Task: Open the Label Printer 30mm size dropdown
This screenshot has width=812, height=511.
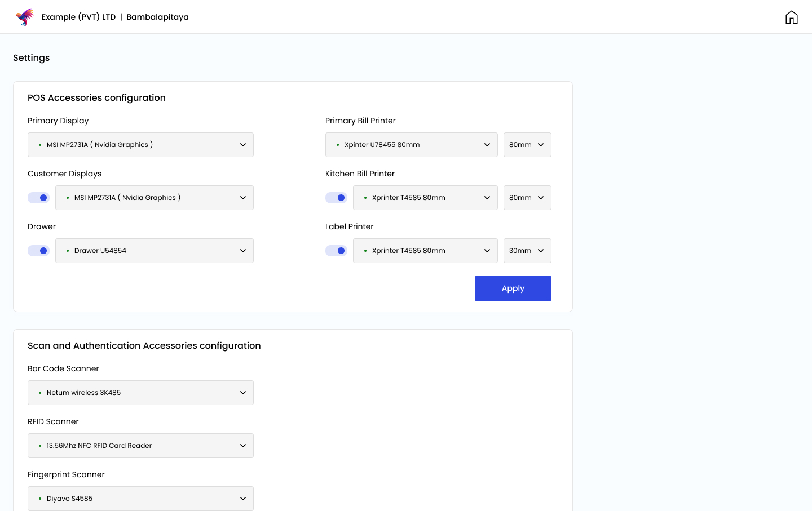Action: pos(527,251)
